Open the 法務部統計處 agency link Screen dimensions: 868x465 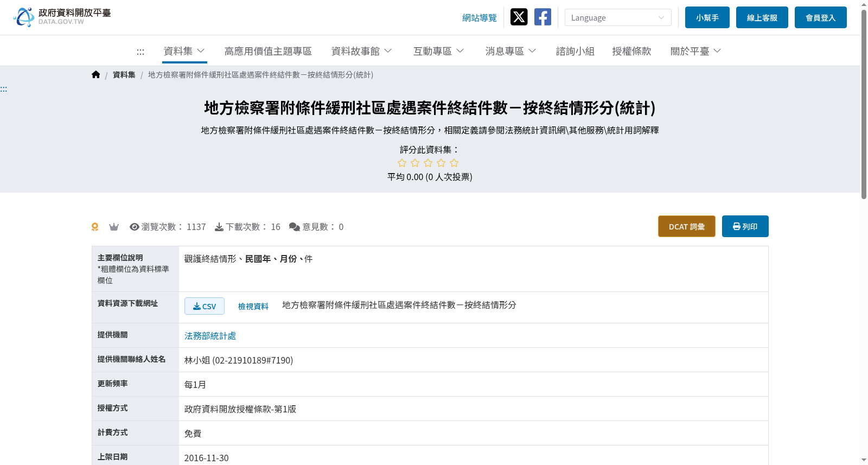[210, 336]
